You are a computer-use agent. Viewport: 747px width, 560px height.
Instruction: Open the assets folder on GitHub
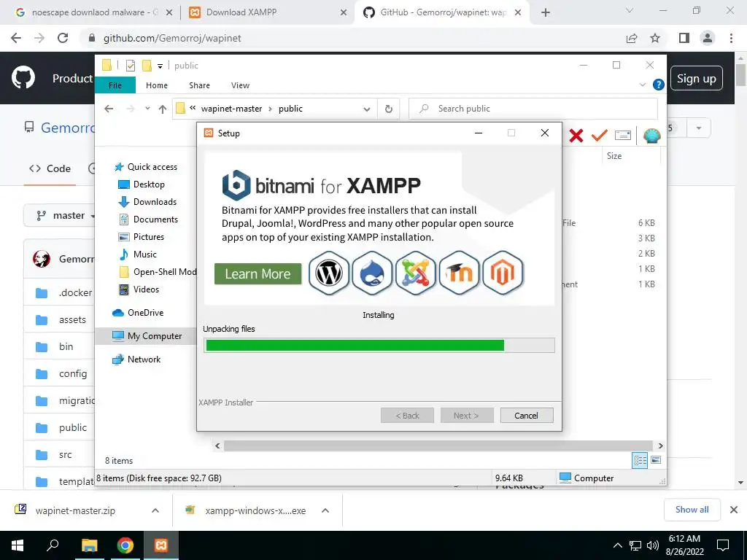tap(72, 319)
